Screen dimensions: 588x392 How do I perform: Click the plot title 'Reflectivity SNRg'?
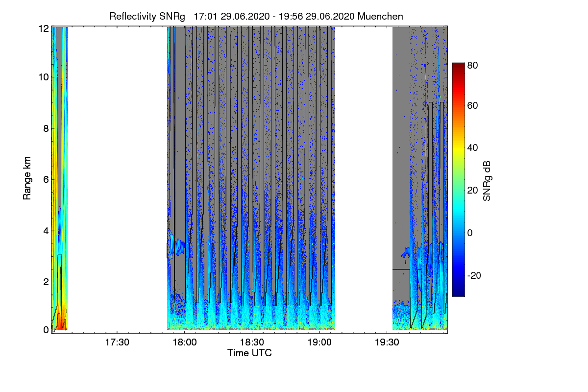147,16
